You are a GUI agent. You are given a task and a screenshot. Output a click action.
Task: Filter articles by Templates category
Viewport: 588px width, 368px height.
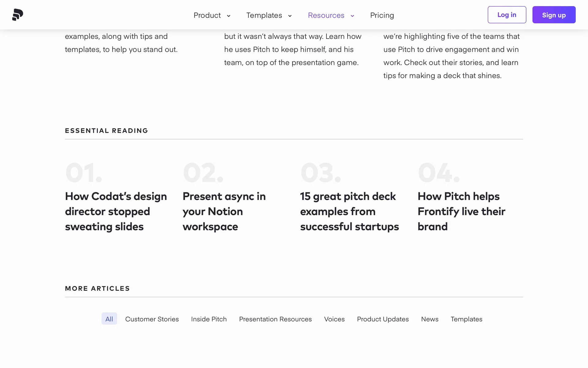(x=466, y=319)
